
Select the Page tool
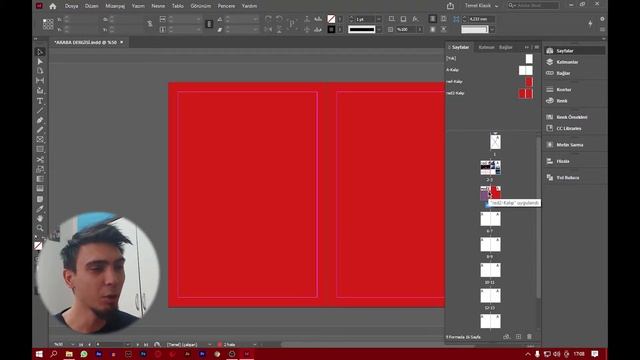click(x=40, y=71)
